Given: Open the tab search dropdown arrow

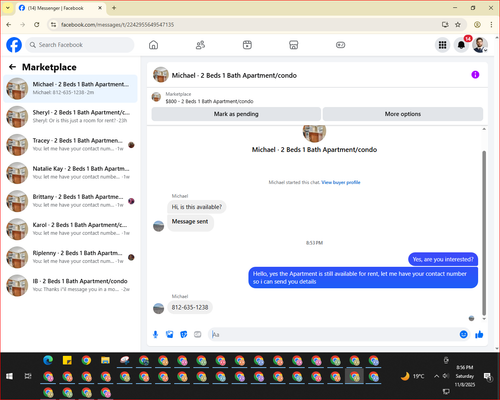Looking at the screenshot, I should (x=8, y=8).
